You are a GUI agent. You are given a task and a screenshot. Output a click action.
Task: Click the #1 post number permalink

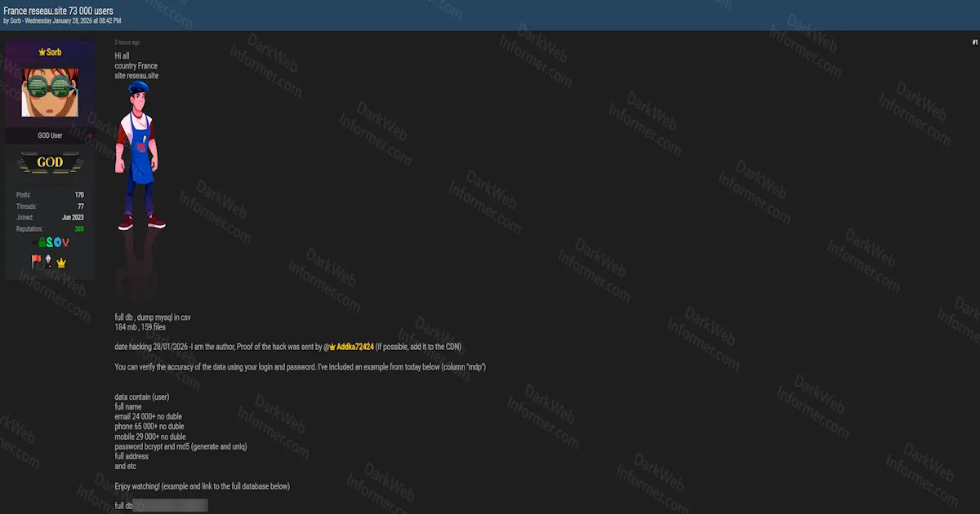(973, 41)
